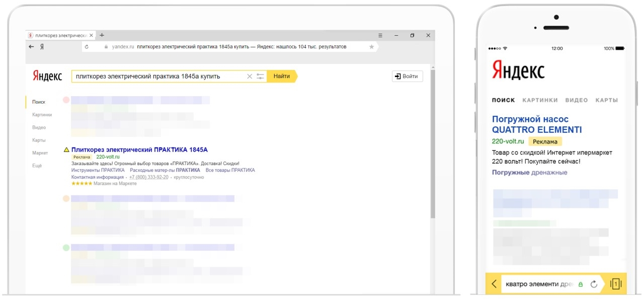Switch to Видео in desktop sidebar
Viewport: 644px width, 301px height.
click(39, 127)
